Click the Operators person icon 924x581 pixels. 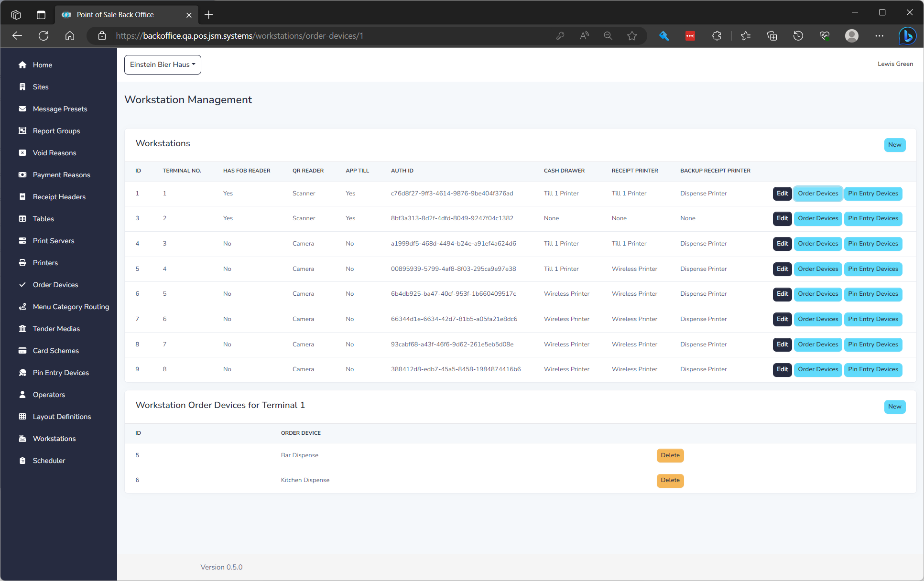coord(22,395)
